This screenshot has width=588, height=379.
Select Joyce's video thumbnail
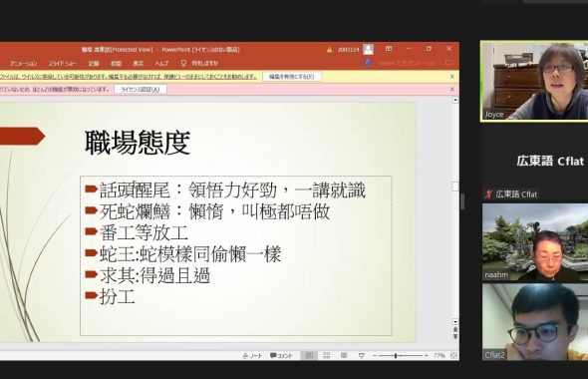[534, 81]
